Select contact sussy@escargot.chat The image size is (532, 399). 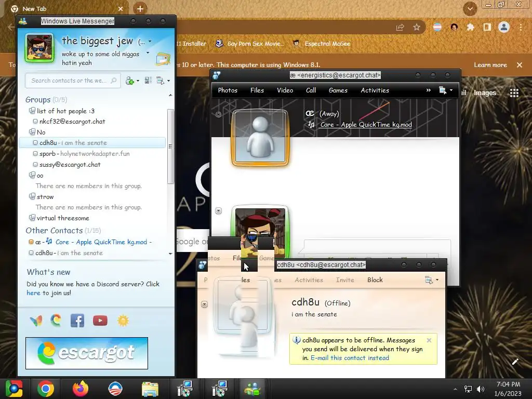[x=70, y=165]
